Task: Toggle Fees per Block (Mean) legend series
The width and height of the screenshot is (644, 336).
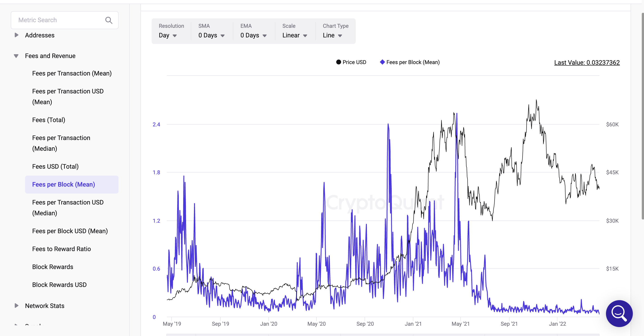Action: pyautogui.click(x=410, y=62)
